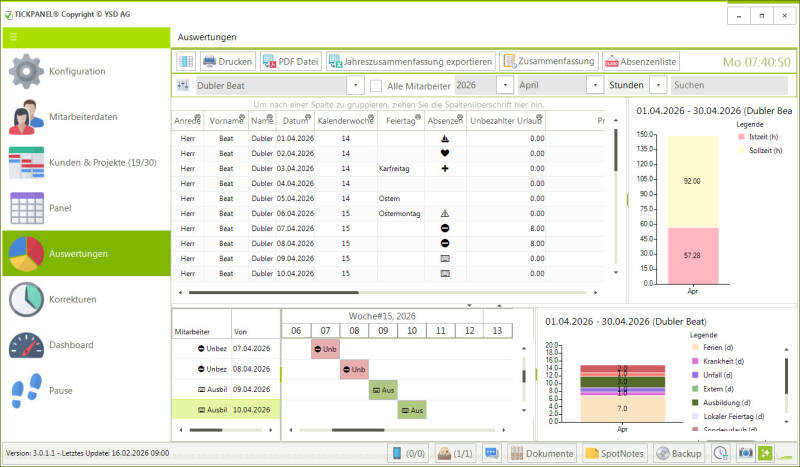Open SpotNotes from the status bar

(615, 453)
